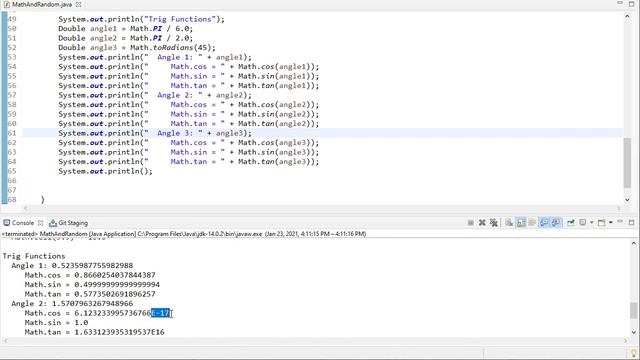640x360 pixels.
Task: Click line number 68 in the gutter
Action: 12,200
